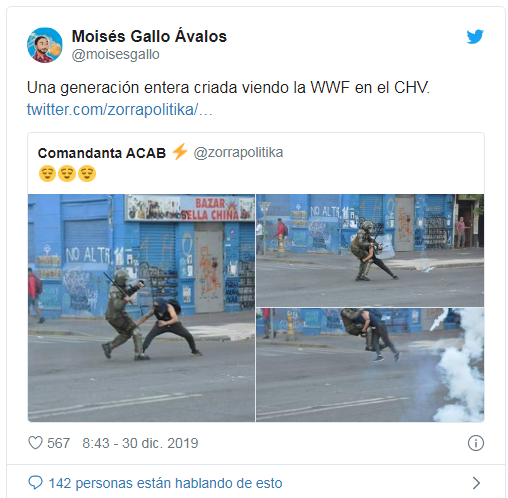Open Moisés Gallo Ávalos profile avatar
508x498 pixels.
pos(45,45)
